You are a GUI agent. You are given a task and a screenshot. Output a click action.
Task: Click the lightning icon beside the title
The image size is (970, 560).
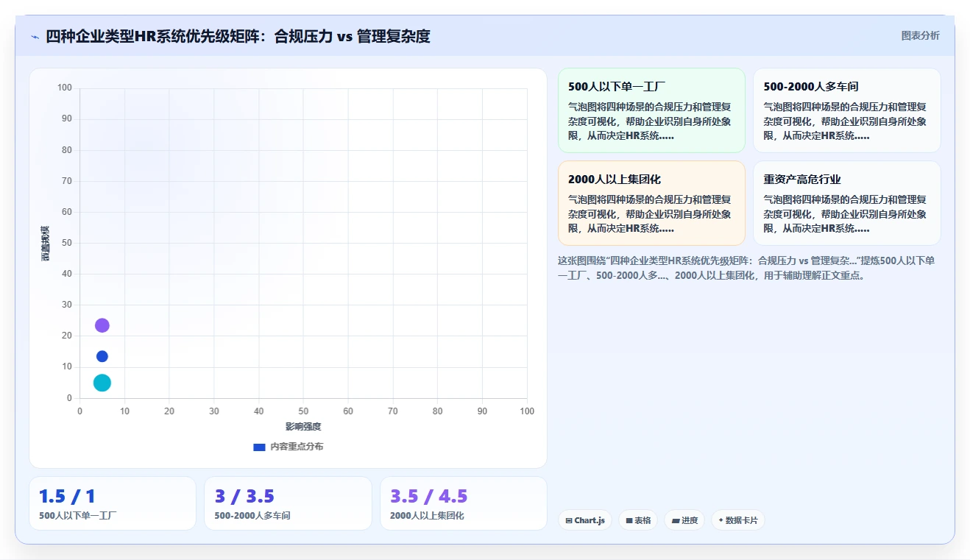click(x=35, y=37)
